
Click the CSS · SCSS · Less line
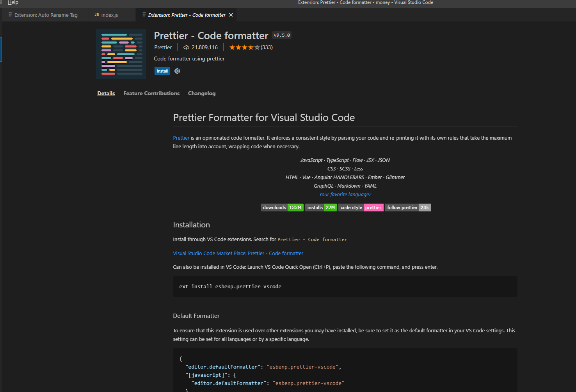[345, 169]
